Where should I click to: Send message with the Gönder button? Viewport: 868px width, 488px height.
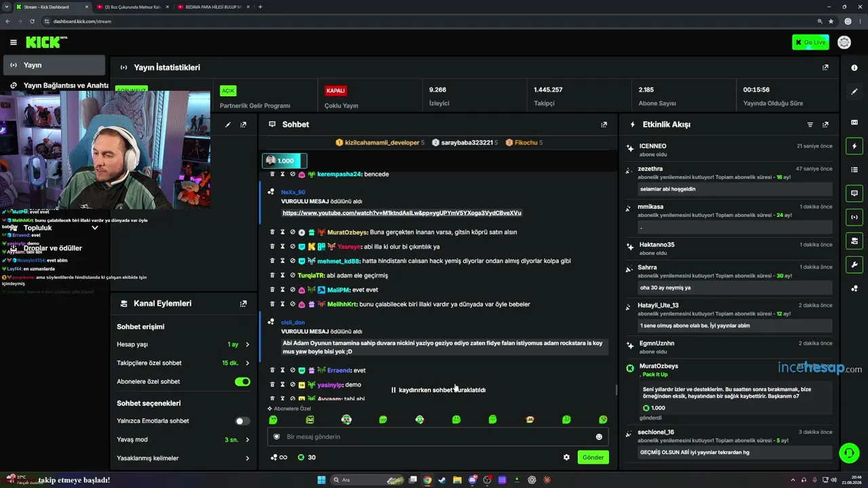[x=593, y=457]
